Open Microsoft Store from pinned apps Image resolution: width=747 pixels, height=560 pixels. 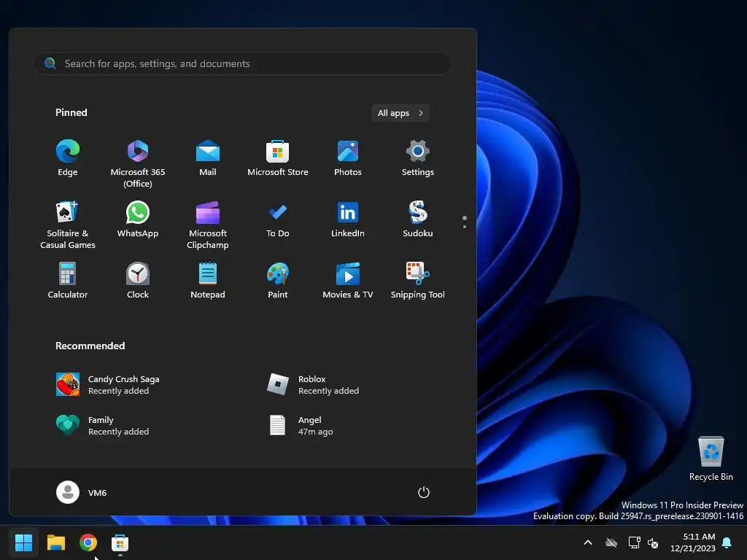point(278,158)
